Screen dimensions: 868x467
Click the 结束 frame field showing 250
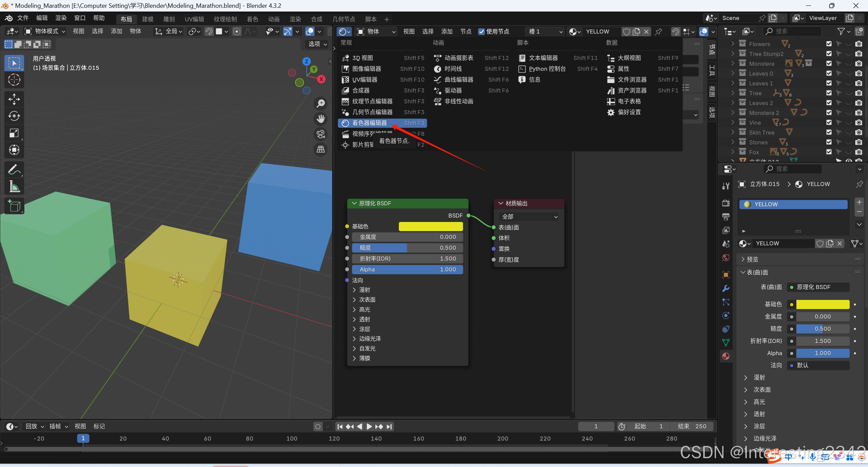692,426
